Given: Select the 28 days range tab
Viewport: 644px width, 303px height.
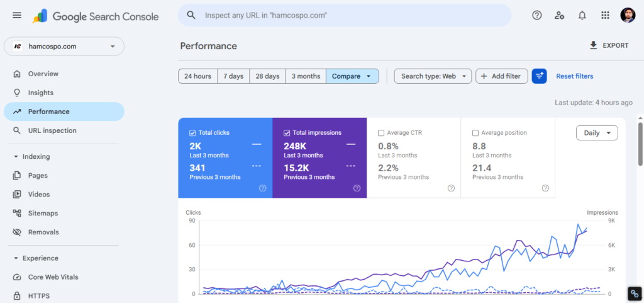Looking at the screenshot, I should (267, 76).
